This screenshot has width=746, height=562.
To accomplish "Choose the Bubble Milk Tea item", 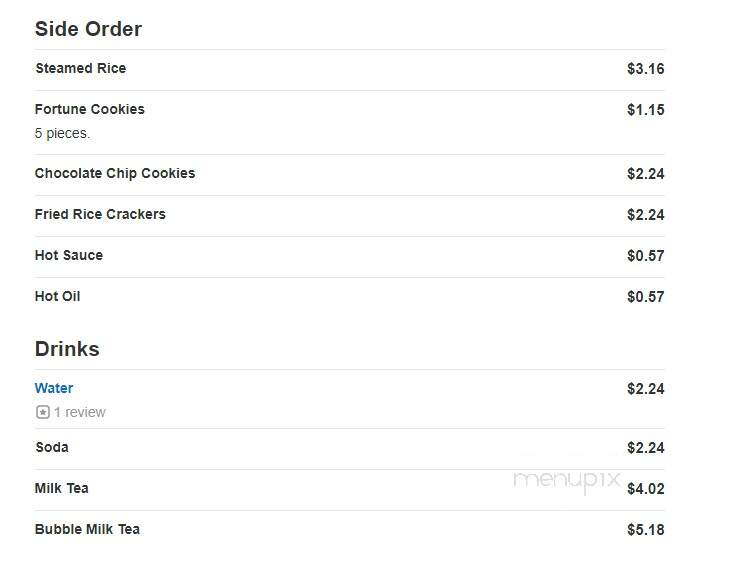I will [x=87, y=529].
